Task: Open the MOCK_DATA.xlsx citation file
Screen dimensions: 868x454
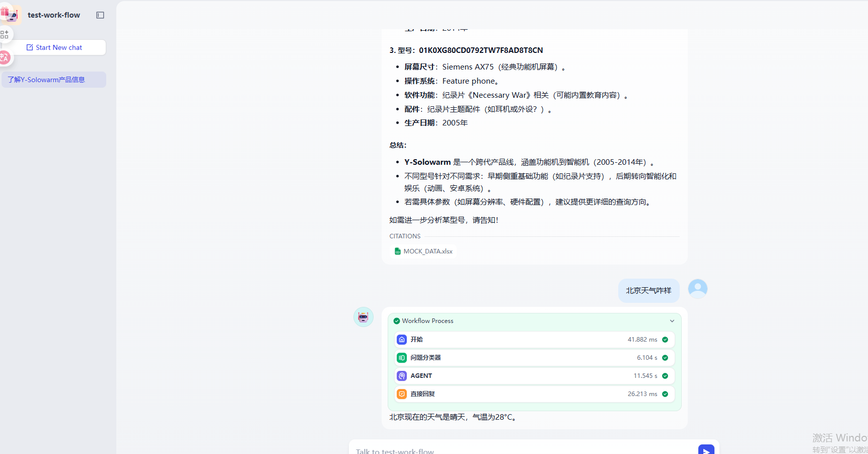Action: pyautogui.click(x=423, y=251)
